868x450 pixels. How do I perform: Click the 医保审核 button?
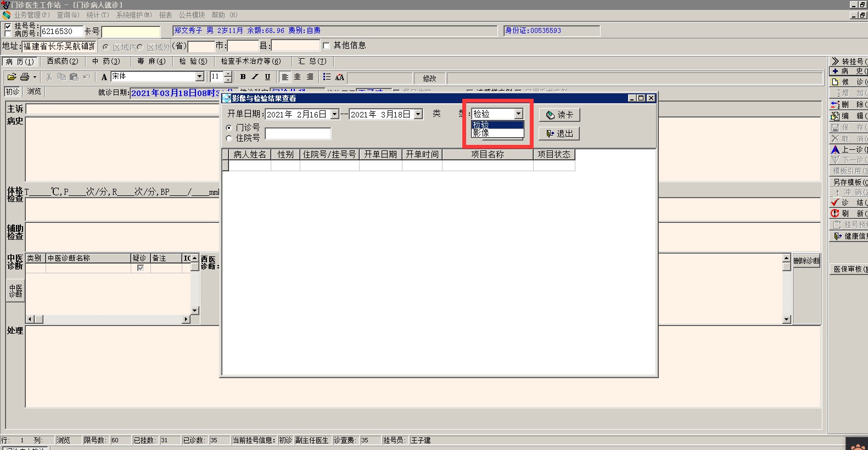(x=849, y=269)
